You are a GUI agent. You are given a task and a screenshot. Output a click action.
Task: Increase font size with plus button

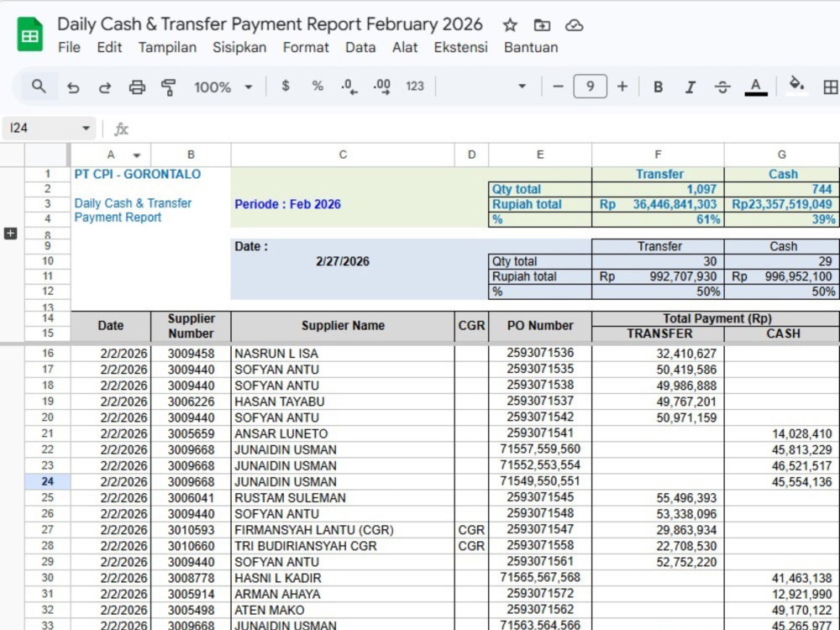622,87
